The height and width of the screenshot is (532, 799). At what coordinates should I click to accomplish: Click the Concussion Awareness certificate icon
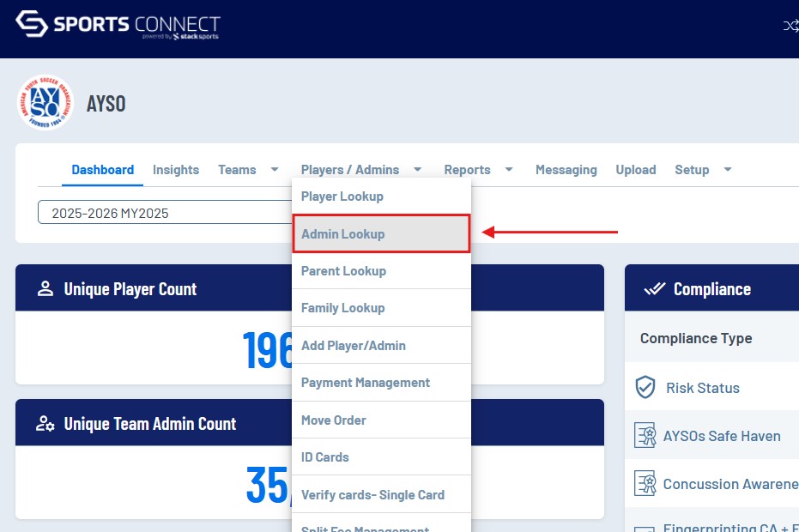[x=645, y=484]
